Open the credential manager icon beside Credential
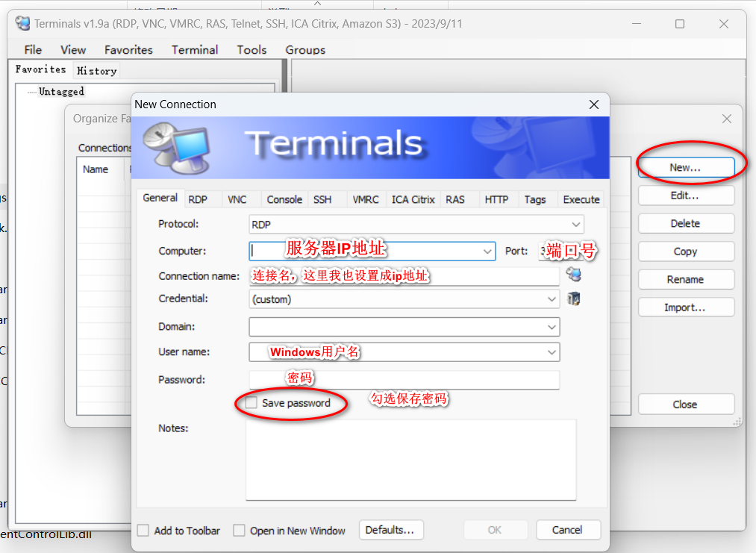Screen dimensions: 756x553 573,299
